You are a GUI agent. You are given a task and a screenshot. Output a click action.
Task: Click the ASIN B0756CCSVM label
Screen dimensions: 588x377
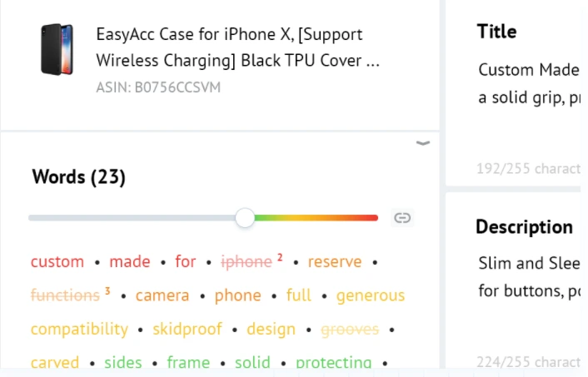(x=158, y=87)
